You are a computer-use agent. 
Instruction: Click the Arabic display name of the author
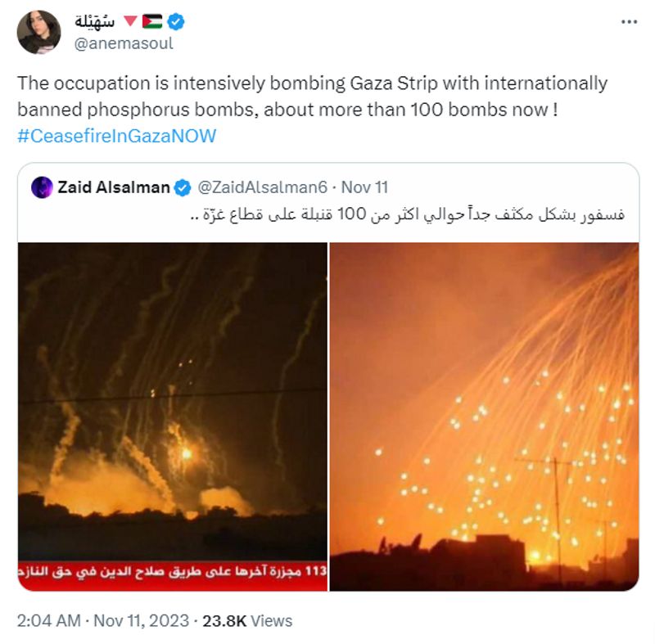click(94, 21)
